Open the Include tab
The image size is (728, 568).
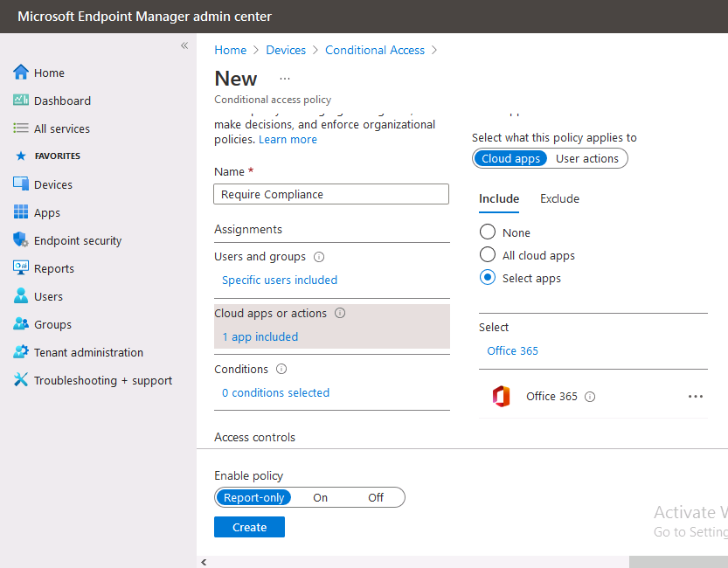[x=499, y=199]
